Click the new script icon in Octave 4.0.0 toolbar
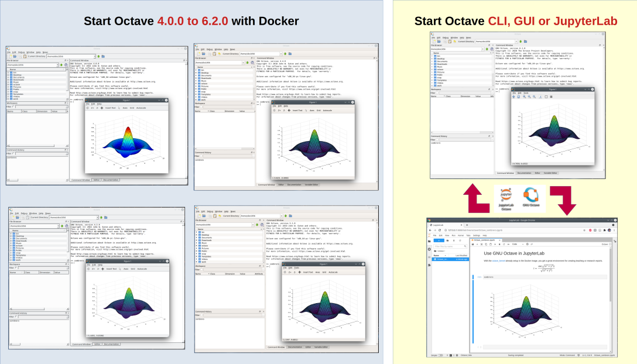 (x=10, y=56)
